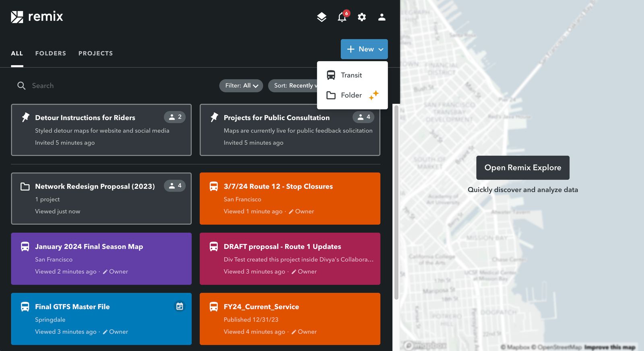
Task: Click pin icon on Detour Instructions card
Action: (x=26, y=117)
